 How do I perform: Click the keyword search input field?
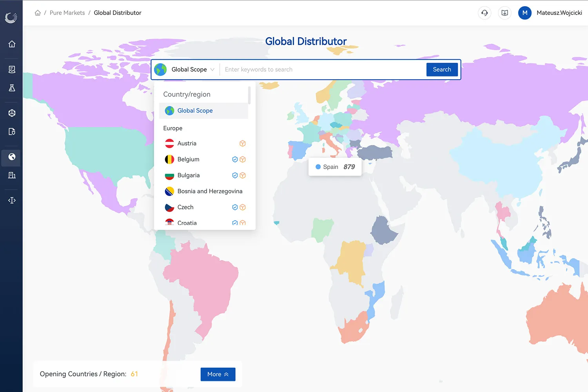321,69
